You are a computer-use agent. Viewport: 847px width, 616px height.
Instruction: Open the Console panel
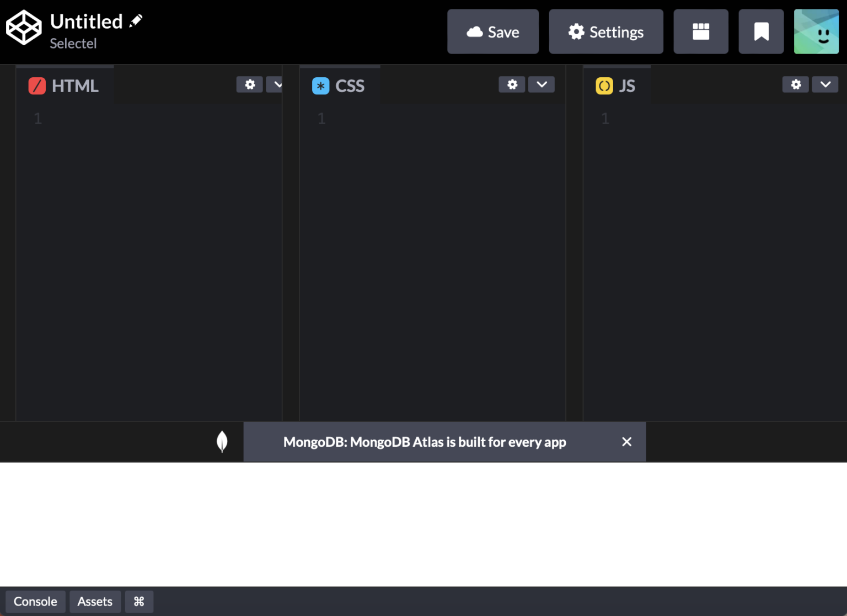pos(35,601)
